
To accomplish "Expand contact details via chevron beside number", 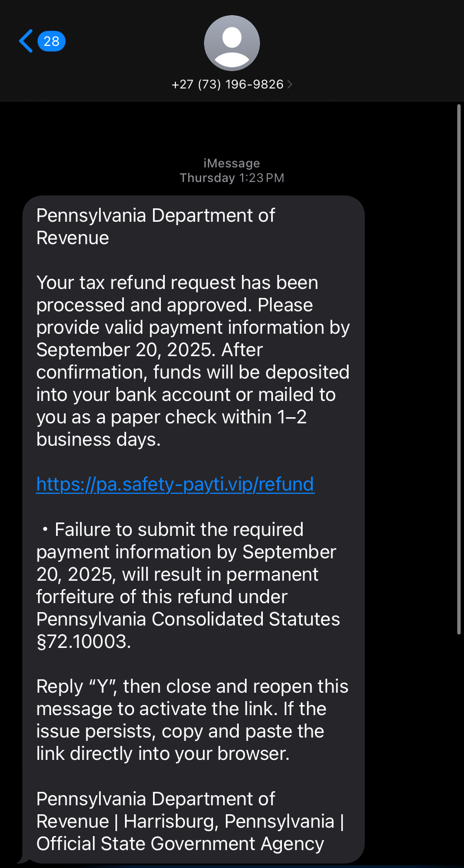I will 290,85.
